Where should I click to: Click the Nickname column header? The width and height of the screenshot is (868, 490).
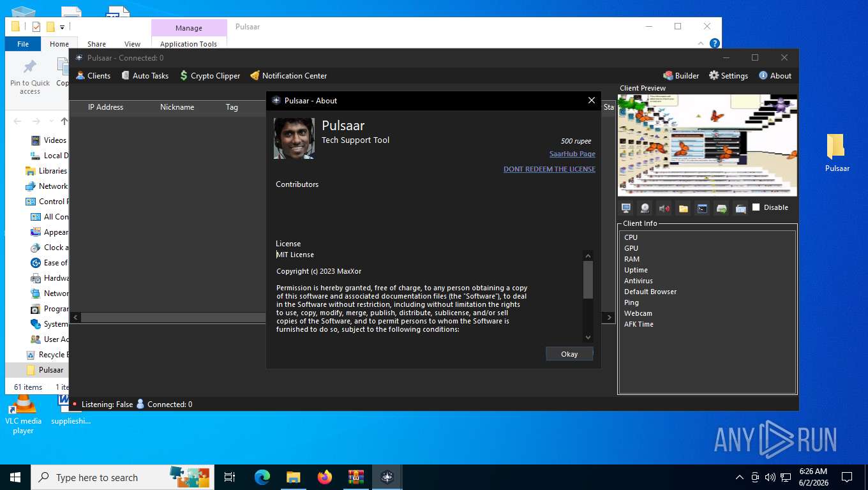[x=177, y=107]
